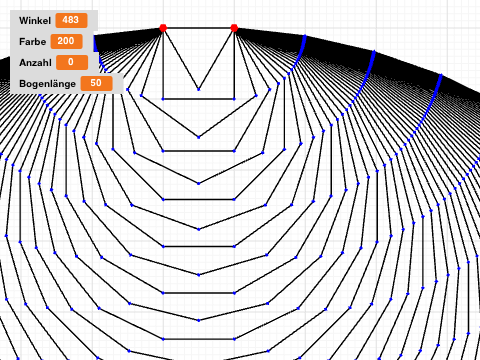Click the short blue arc beside the Farbe monitor
The height and width of the screenshot is (360, 480).
96,44
